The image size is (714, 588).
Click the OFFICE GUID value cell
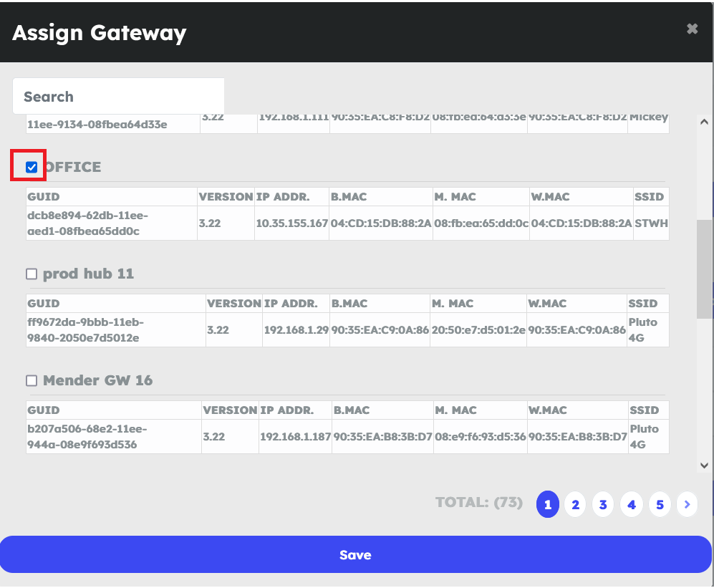112,223
